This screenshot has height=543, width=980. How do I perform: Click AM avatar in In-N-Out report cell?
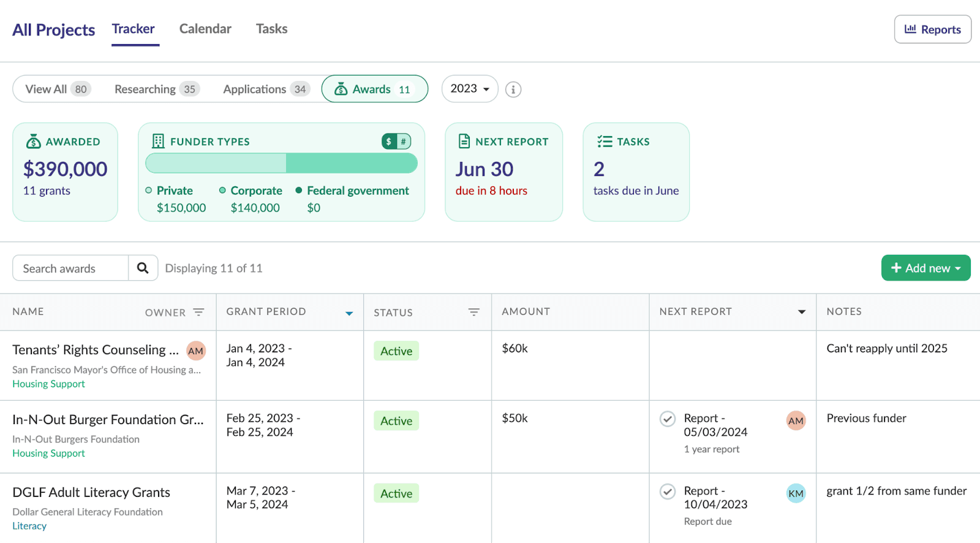[796, 420]
